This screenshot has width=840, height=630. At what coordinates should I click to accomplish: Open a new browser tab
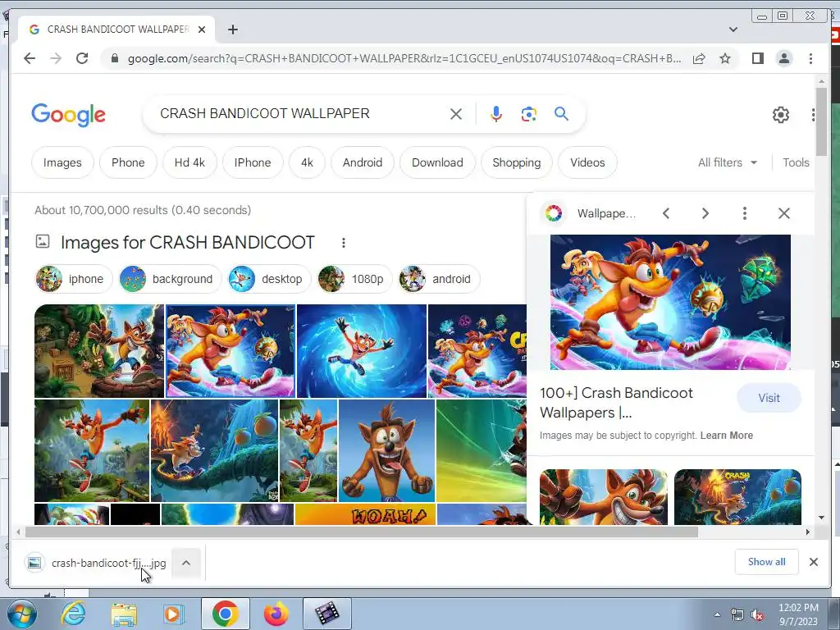pos(232,30)
